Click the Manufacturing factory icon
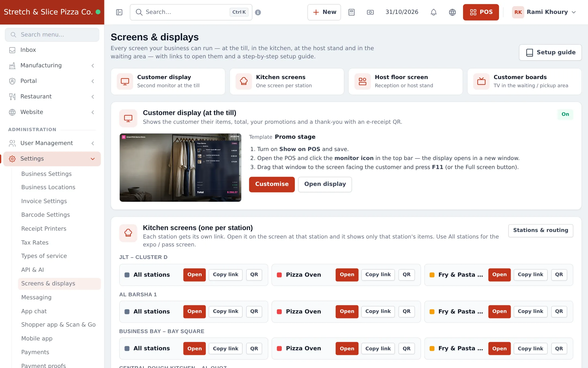 pyautogui.click(x=12, y=65)
